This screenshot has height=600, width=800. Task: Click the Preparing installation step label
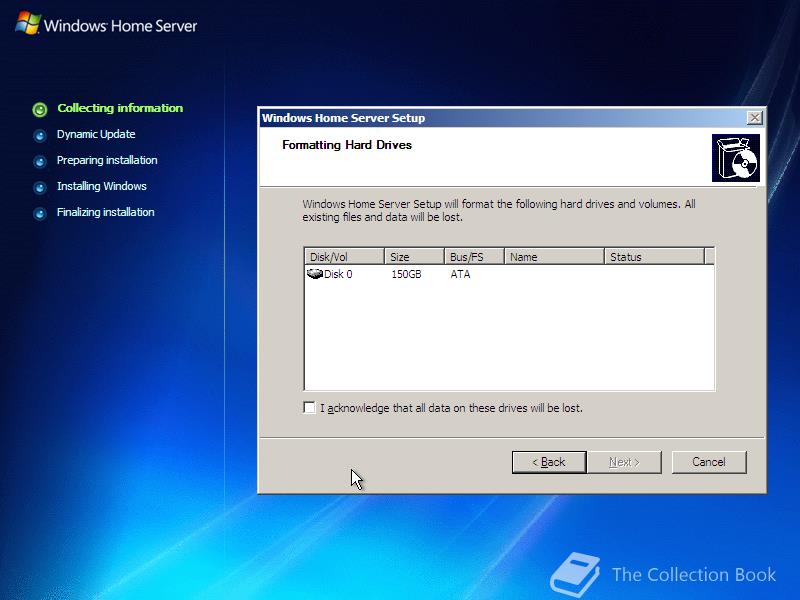point(107,160)
